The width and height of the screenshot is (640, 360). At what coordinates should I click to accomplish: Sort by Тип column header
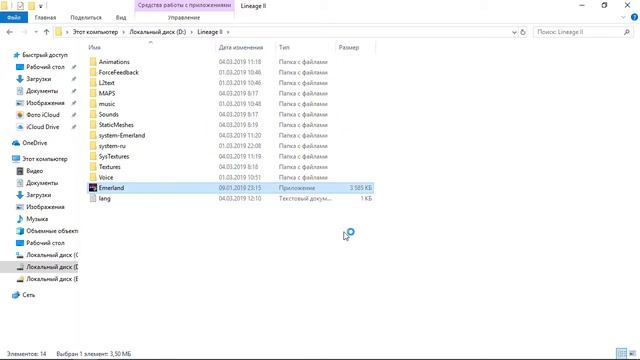pos(284,47)
